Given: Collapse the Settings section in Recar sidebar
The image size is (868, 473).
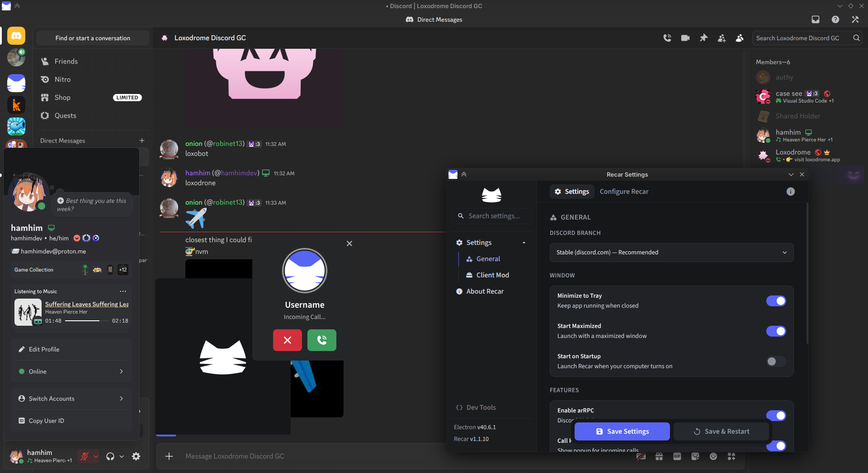Looking at the screenshot, I should click(524, 243).
